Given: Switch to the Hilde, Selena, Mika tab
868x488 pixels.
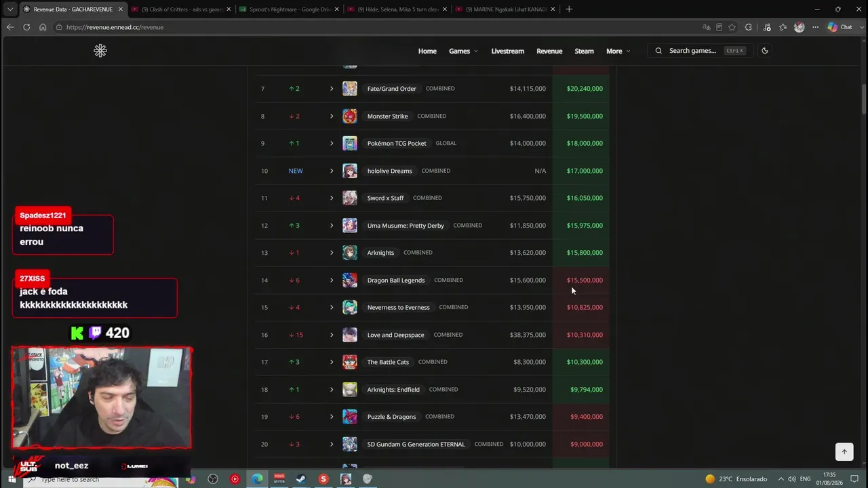Looking at the screenshot, I should [x=397, y=9].
